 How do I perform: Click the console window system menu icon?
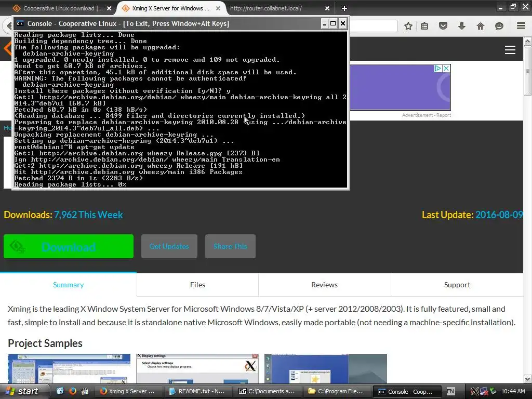coord(20,23)
